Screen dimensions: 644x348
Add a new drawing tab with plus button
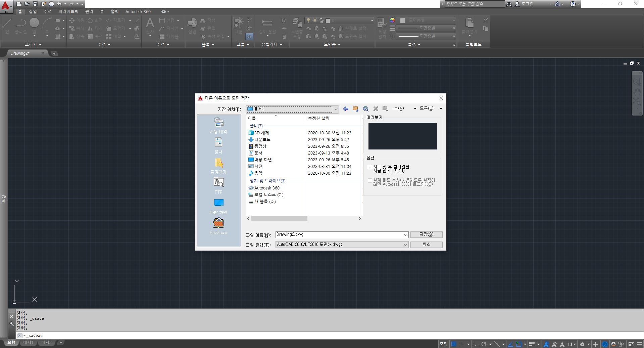[x=54, y=53]
